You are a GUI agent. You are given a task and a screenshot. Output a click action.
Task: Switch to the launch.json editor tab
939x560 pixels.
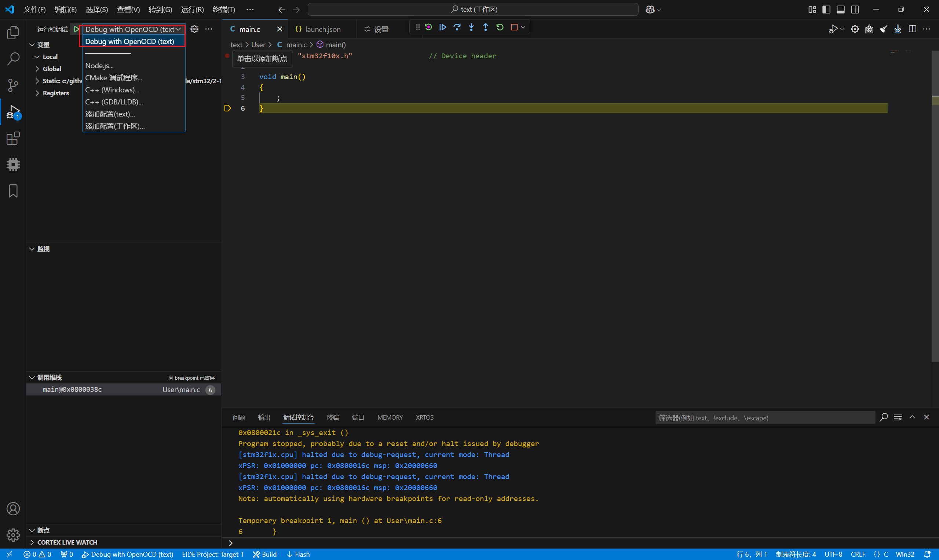click(x=322, y=29)
